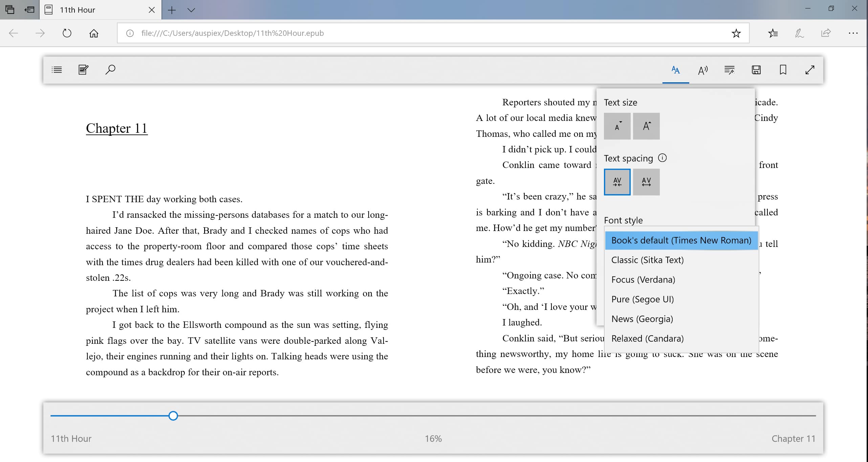Start Read aloud from toolbar
This screenshot has height=462, width=868.
coord(702,70)
